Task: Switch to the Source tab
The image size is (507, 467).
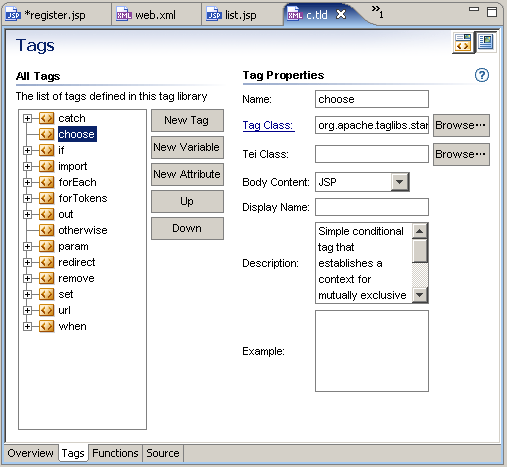Action: point(163,453)
